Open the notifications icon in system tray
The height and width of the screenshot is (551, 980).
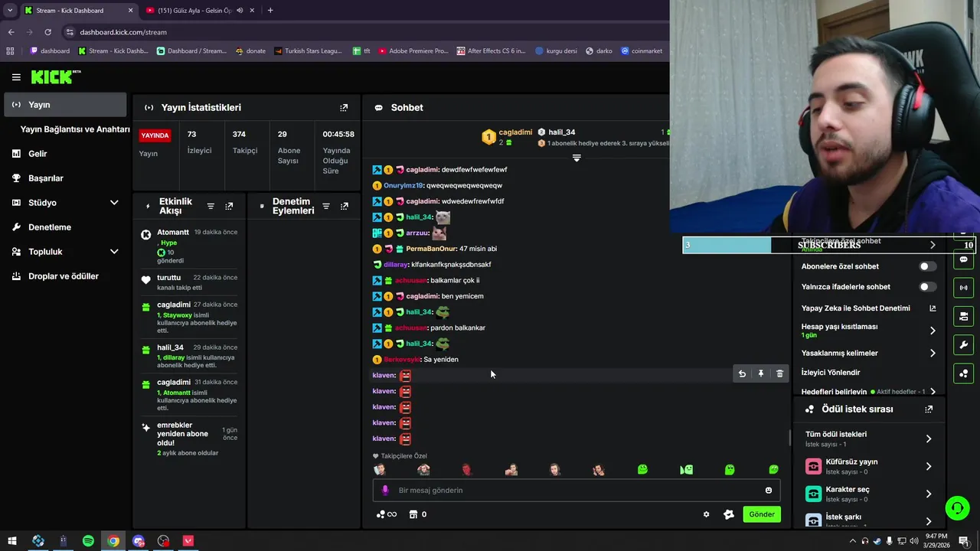pyautogui.click(x=963, y=541)
